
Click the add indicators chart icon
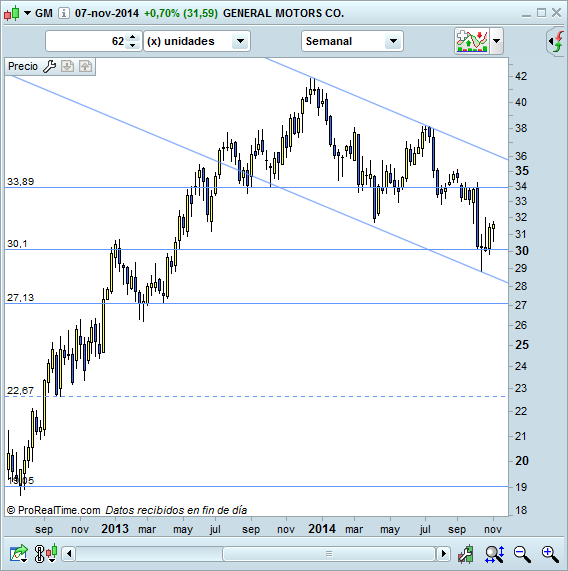(472, 41)
